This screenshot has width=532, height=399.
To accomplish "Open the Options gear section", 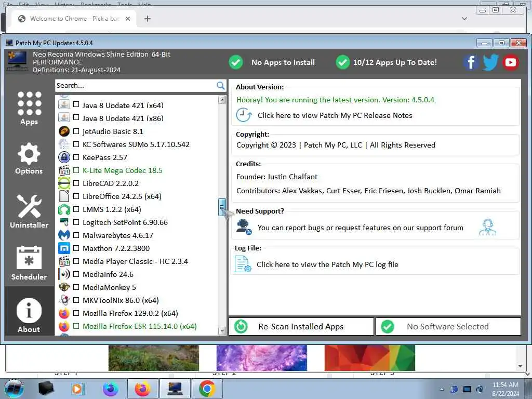I will pos(29,158).
